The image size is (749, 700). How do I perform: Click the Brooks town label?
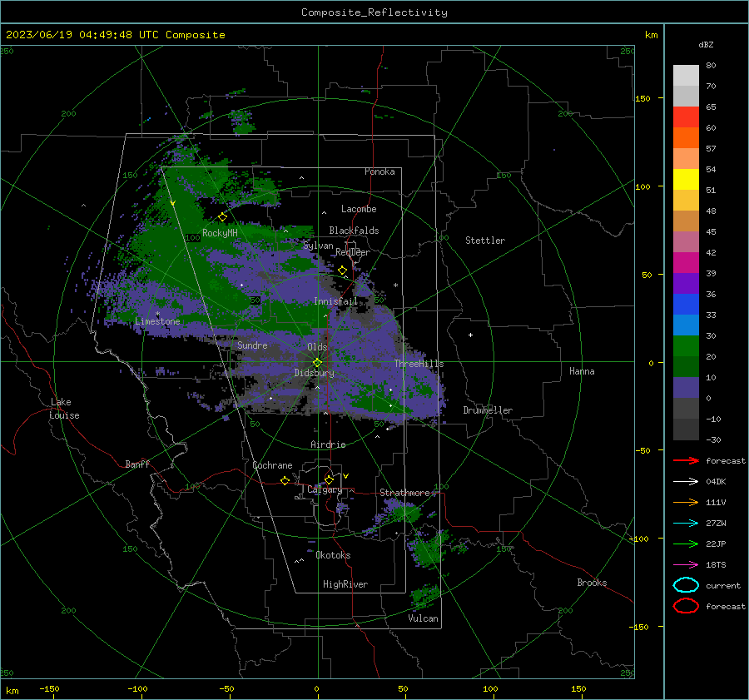pyautogui.click(x=592, y=583)
